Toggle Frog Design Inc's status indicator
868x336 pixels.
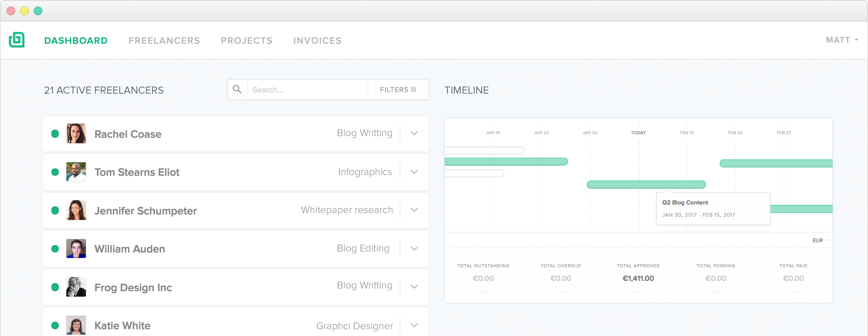pos(55,287)
